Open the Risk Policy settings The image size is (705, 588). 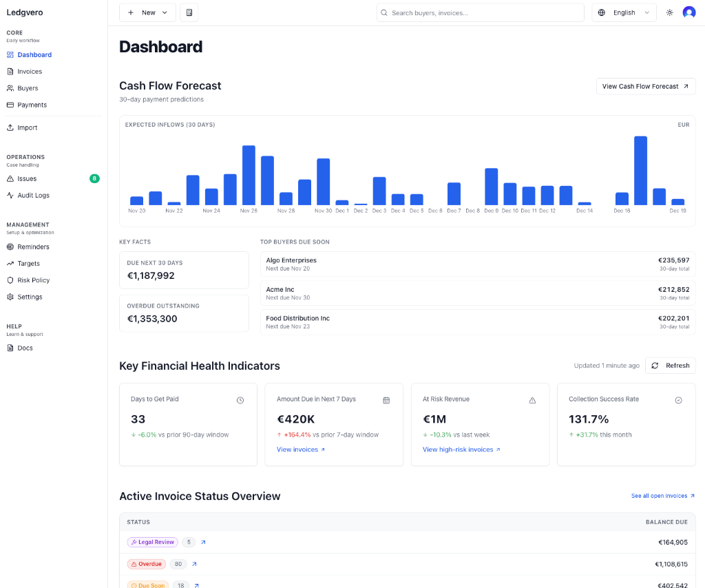32,280
